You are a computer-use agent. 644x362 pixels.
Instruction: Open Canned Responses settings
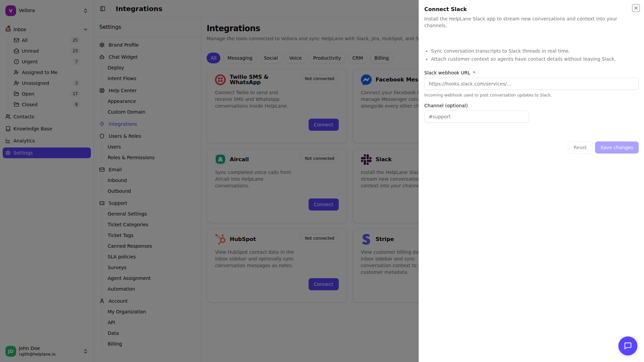[x=130, y=246]
